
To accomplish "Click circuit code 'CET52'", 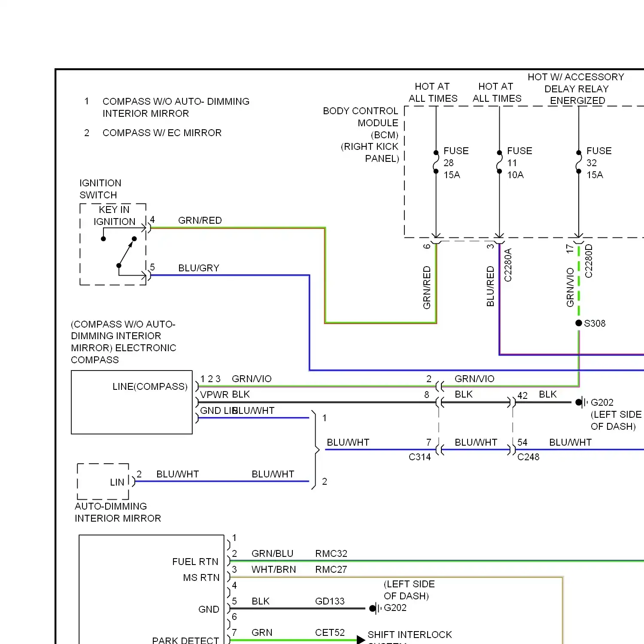I will 330,632.
